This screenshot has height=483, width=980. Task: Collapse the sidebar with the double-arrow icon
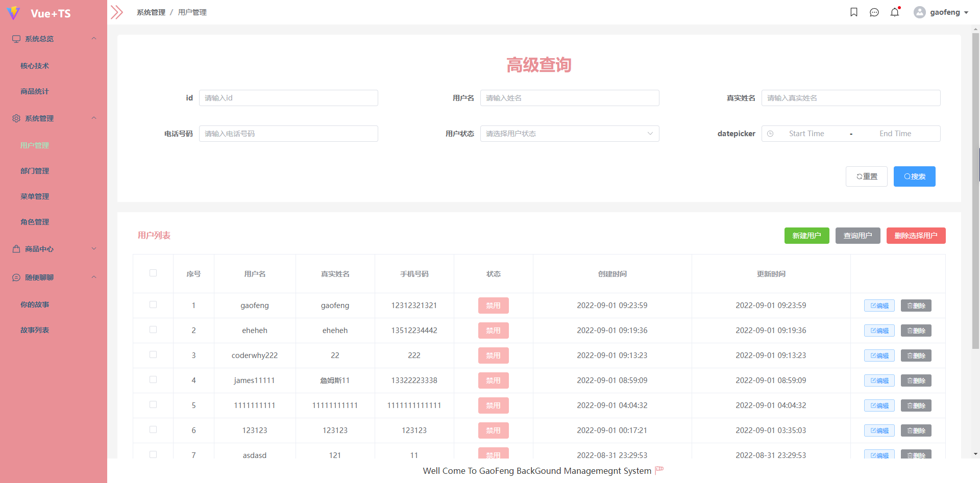point(116,12)
